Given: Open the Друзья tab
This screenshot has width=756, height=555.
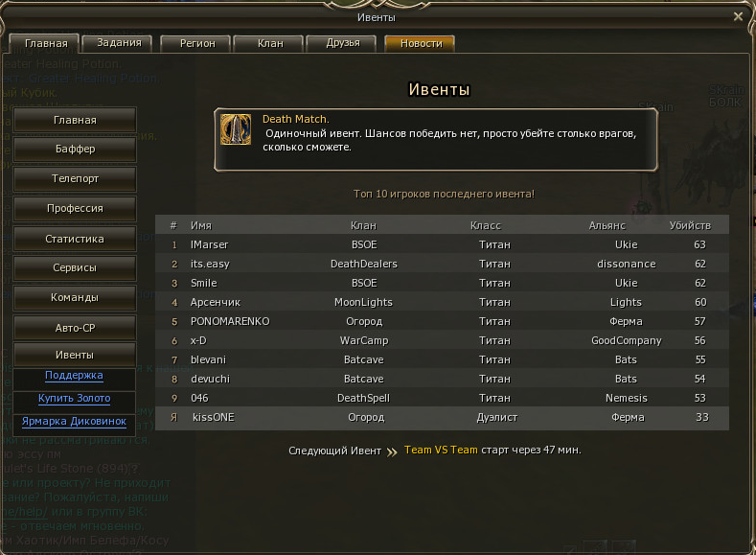Looking at the screenshot, I should (x=343, y=43).
